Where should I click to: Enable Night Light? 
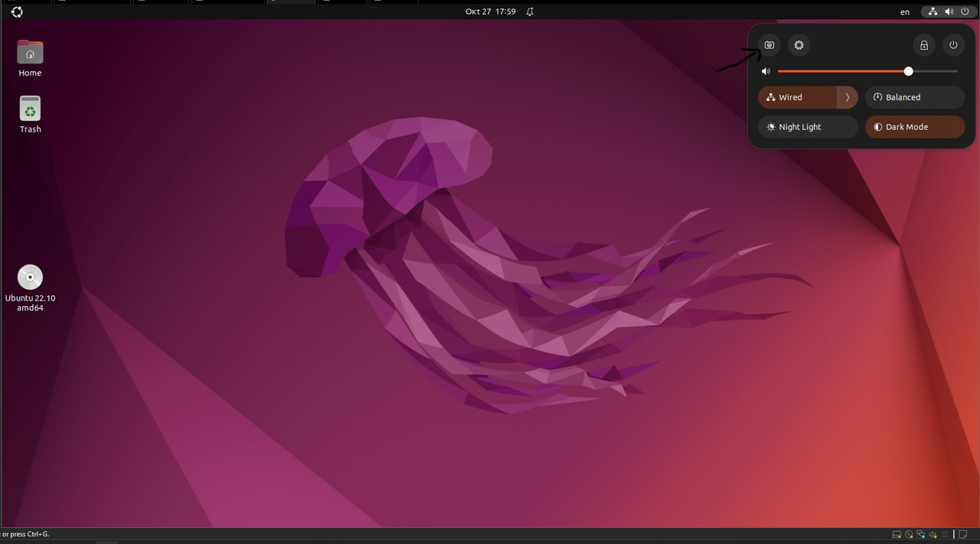click(808, 127)
